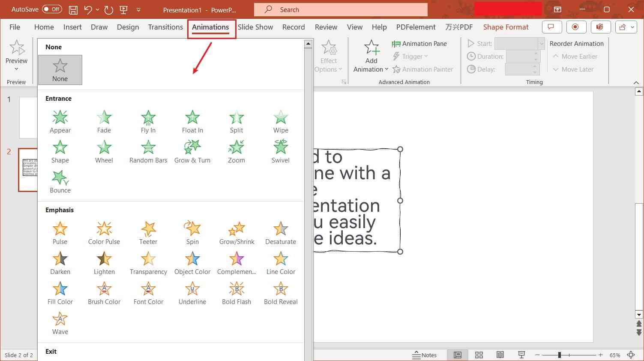This screenshot has width=644, height=361.
Task: Apply the Darken emphasis effect
Action: tap(60, 263)
